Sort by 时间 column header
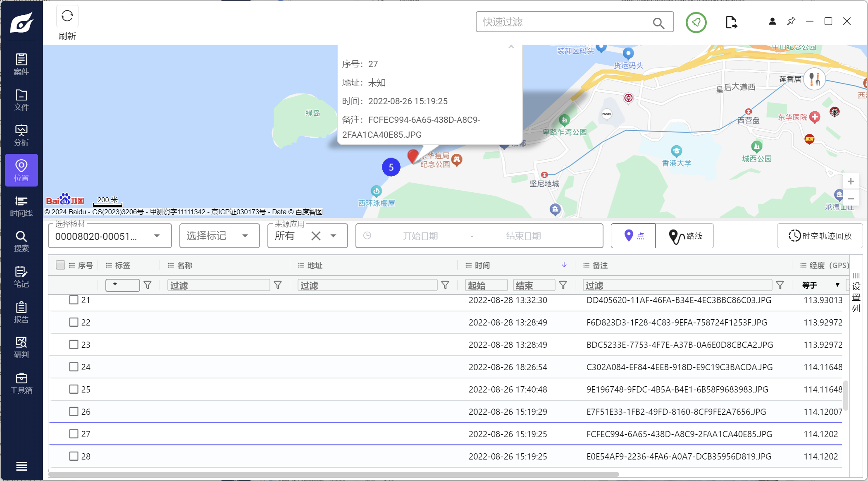Image resolution: width=868 pixels, height=481 pixels. coord(482,265)
